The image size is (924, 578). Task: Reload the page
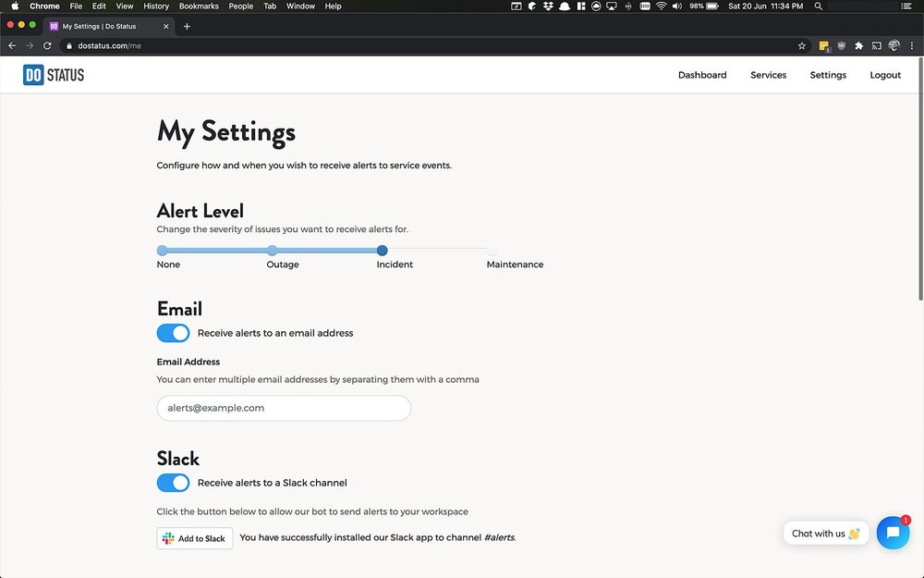point(47,45)
